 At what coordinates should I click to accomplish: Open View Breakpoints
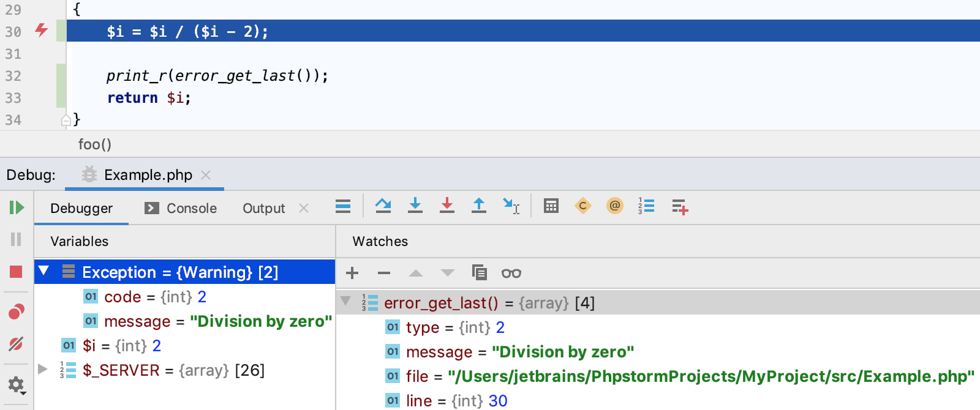click(16, 312)
